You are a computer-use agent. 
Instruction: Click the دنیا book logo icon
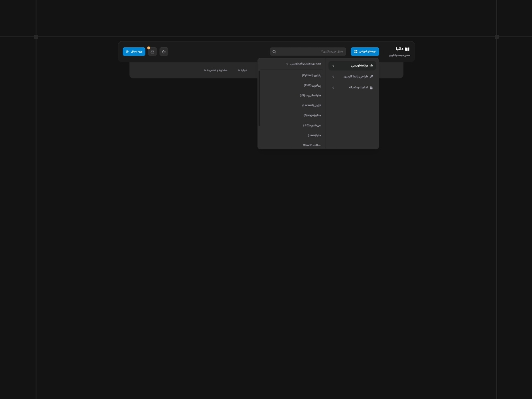pos(407,49)
